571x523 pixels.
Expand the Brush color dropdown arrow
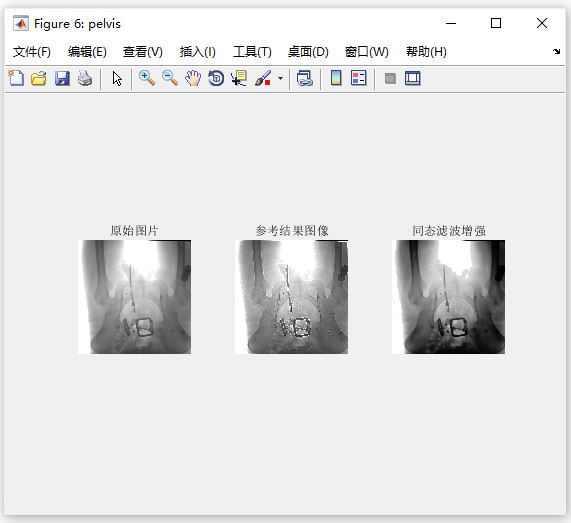(x=280, y=78)
